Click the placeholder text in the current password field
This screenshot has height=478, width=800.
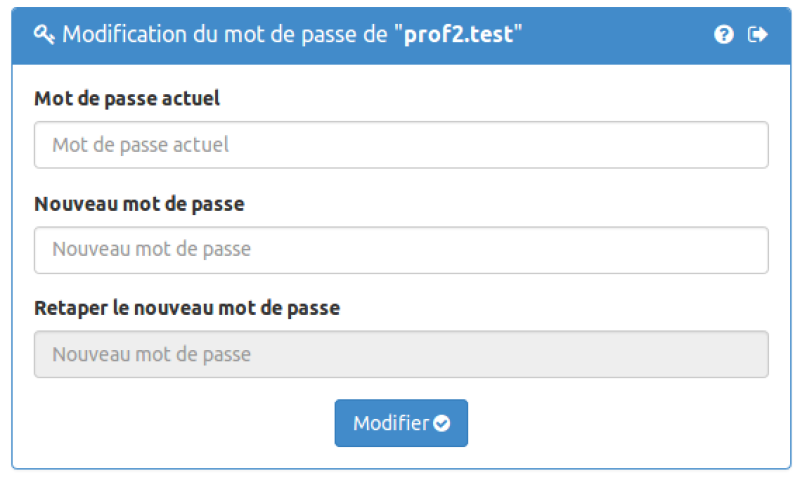pyautogui.click(x=141, y=145)
